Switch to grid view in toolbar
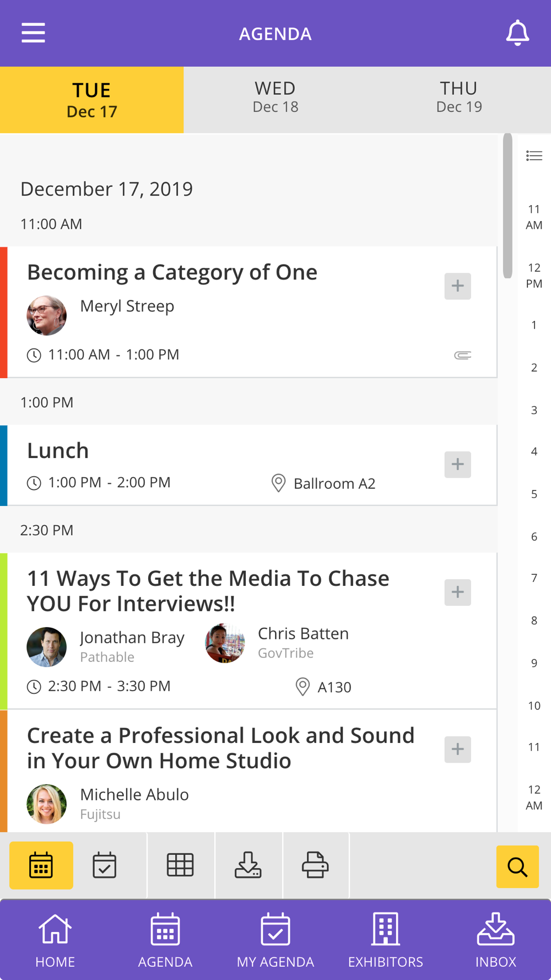The height and width of the screenshot is (980, 551). 180,865
